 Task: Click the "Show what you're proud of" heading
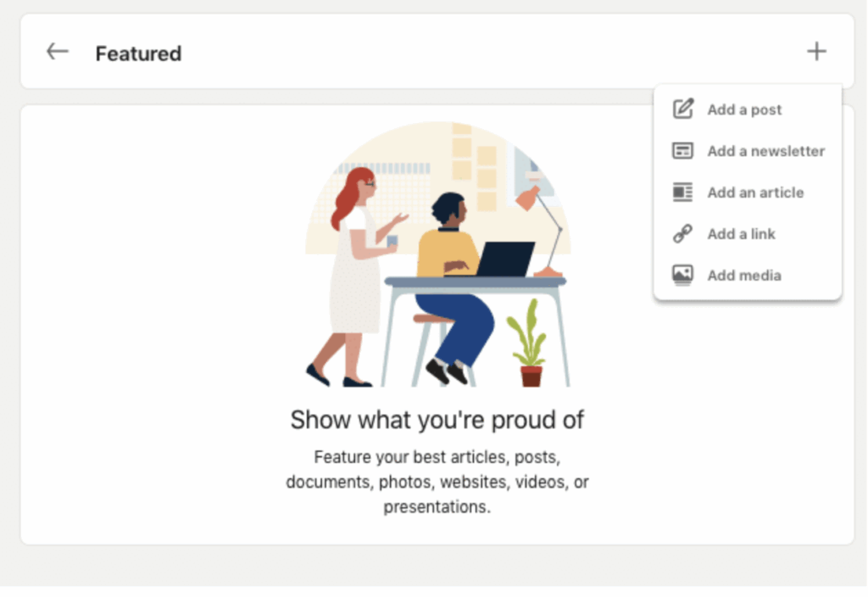coord(437,420)
